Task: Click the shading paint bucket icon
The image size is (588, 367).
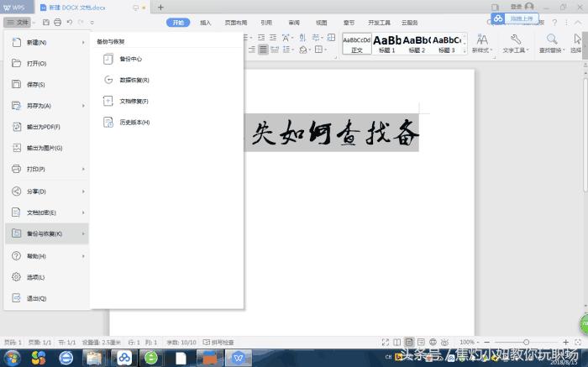Action: tap(303, 50)
